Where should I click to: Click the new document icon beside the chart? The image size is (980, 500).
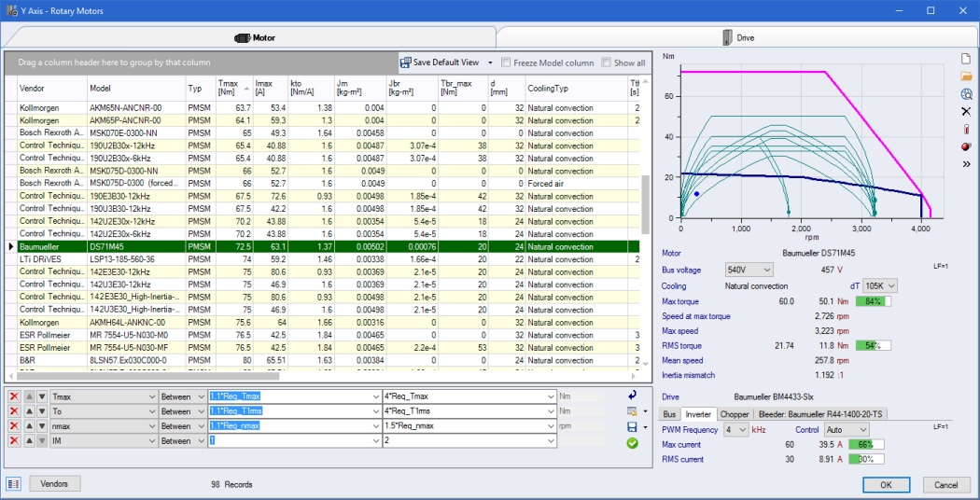966,59
